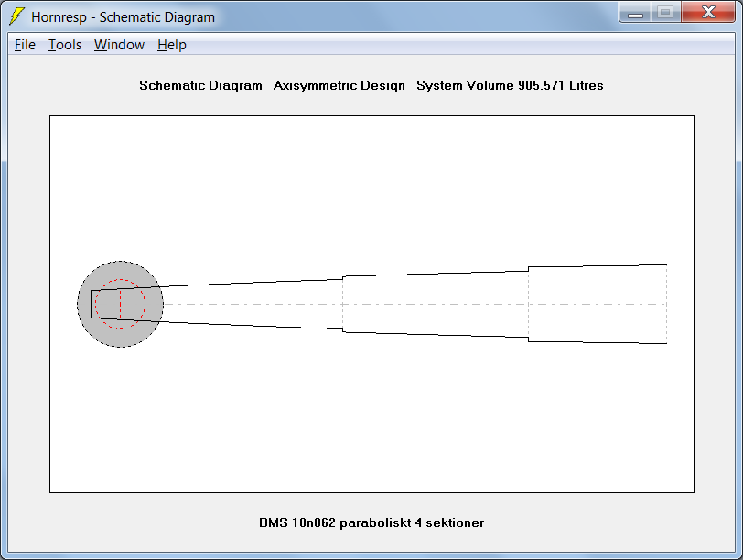
Task: Open the Window menu
Action: coord(119,45)
